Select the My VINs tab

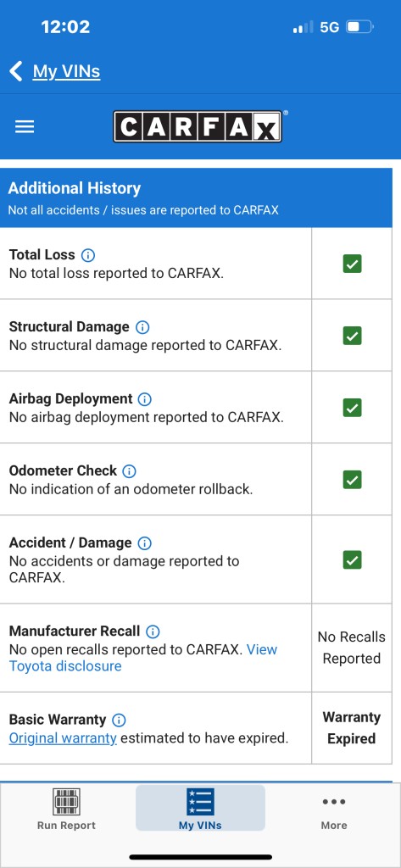point(200,809)
